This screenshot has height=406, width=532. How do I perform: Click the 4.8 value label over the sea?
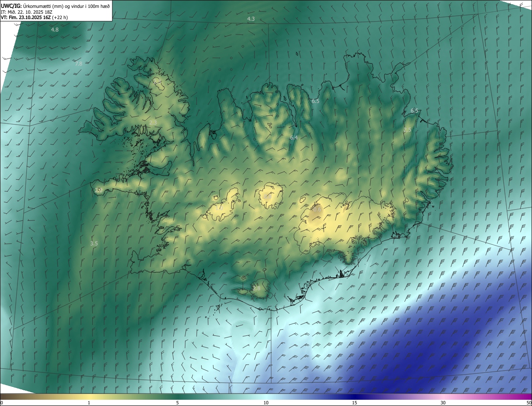[x=55, y=30]
